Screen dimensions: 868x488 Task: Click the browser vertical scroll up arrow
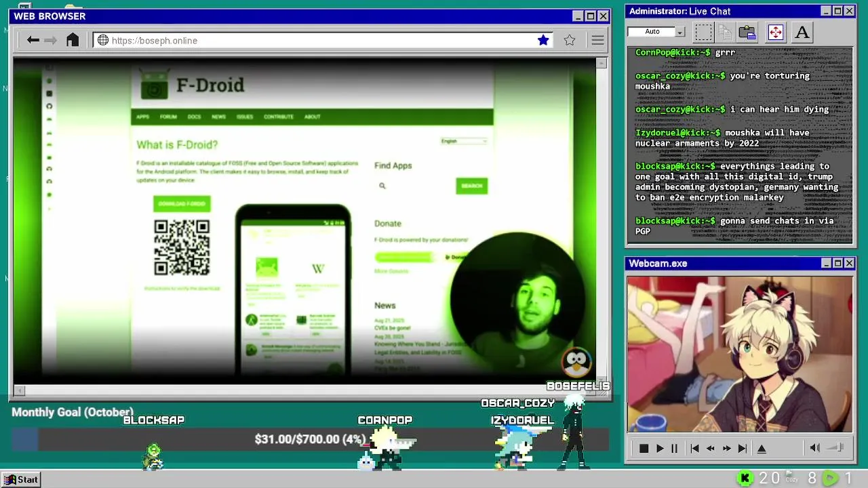click(601, 63)
